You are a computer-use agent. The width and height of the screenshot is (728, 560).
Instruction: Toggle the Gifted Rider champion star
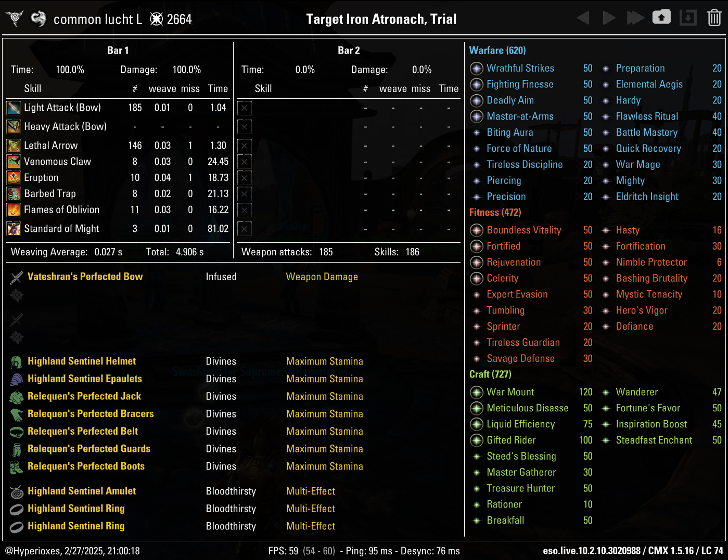coord(477,440)
